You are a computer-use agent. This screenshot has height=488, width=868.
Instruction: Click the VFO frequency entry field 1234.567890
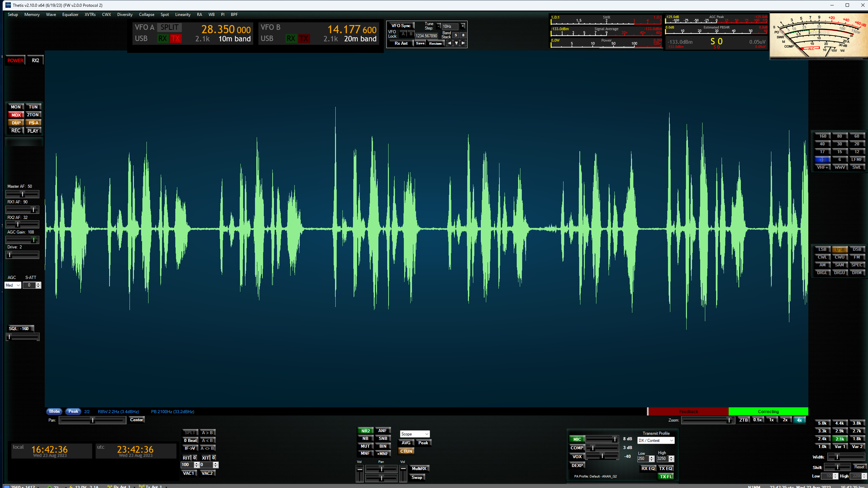click(426, 36)
